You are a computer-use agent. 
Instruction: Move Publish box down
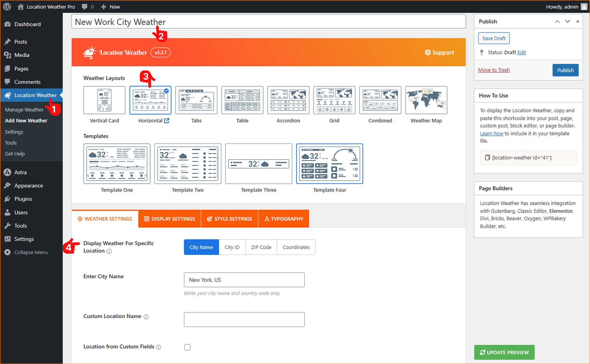pos(567,22)
